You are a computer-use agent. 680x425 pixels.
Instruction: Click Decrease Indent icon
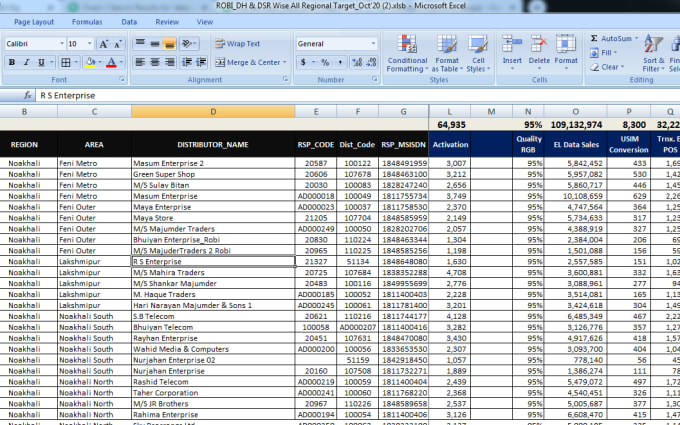186,62
